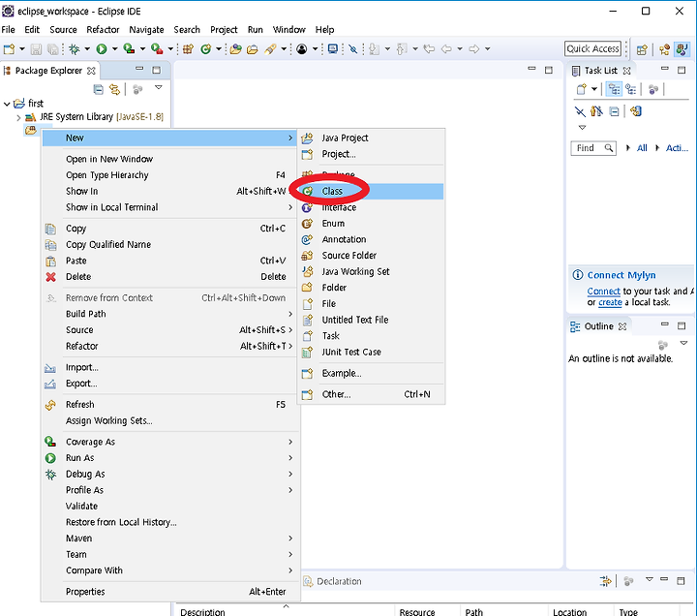Screen dimensions: 697x616
Task: Choose Copy Qualified Name in context menu
Action: [170, 245]
